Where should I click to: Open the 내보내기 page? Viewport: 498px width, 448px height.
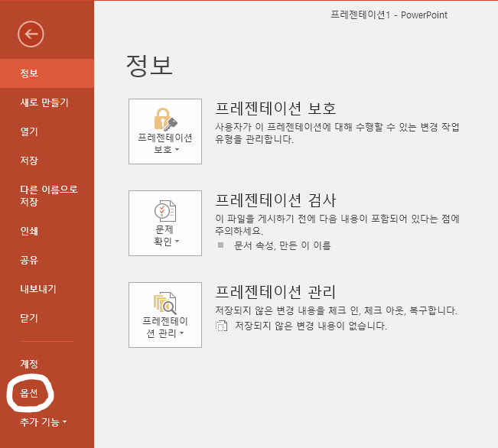[47, 289]
